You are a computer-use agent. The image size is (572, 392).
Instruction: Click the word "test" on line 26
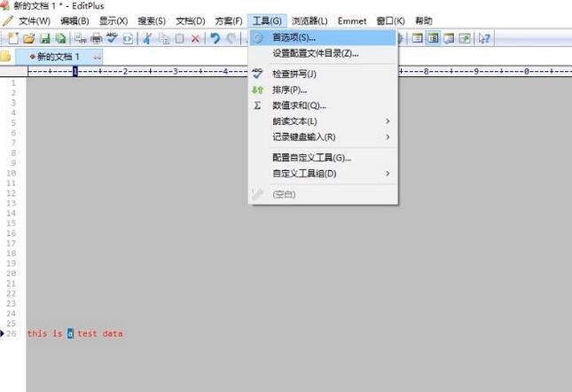pos(87,333)
